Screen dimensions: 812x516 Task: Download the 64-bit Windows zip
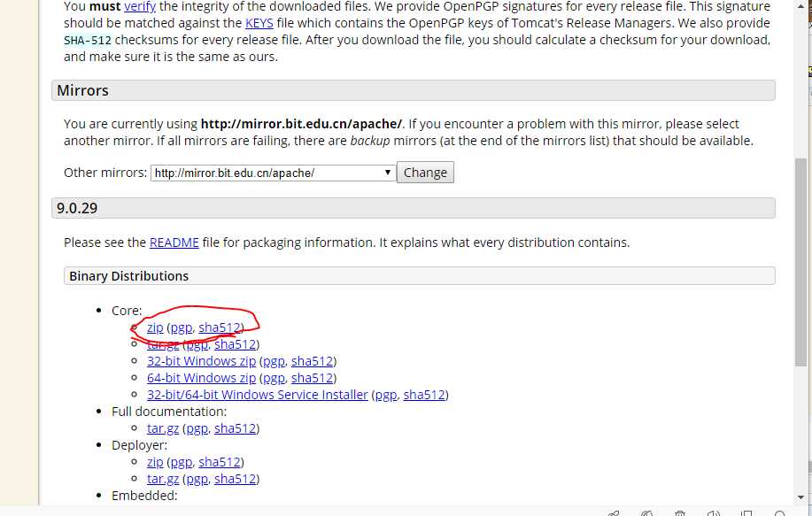point(201,378)
